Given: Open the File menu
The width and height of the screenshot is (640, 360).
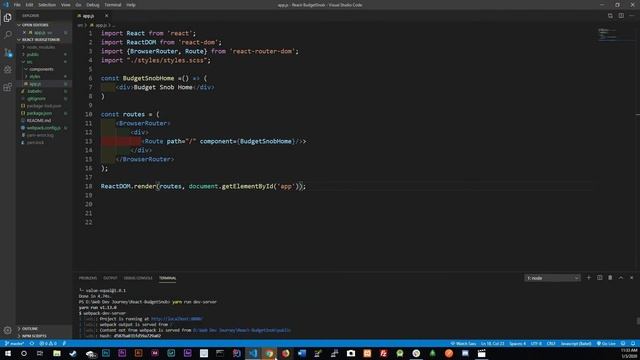Looking at the screenshot, I should [x=17, y=5].
